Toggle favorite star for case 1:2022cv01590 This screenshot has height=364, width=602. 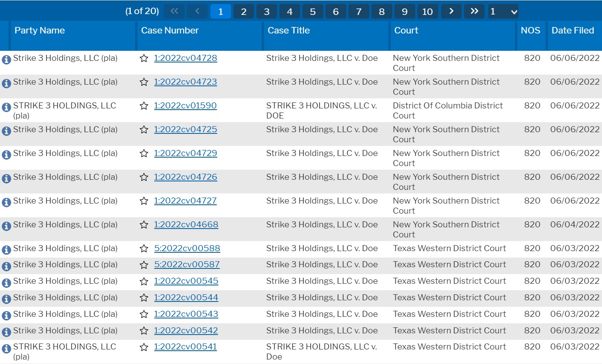144,106
